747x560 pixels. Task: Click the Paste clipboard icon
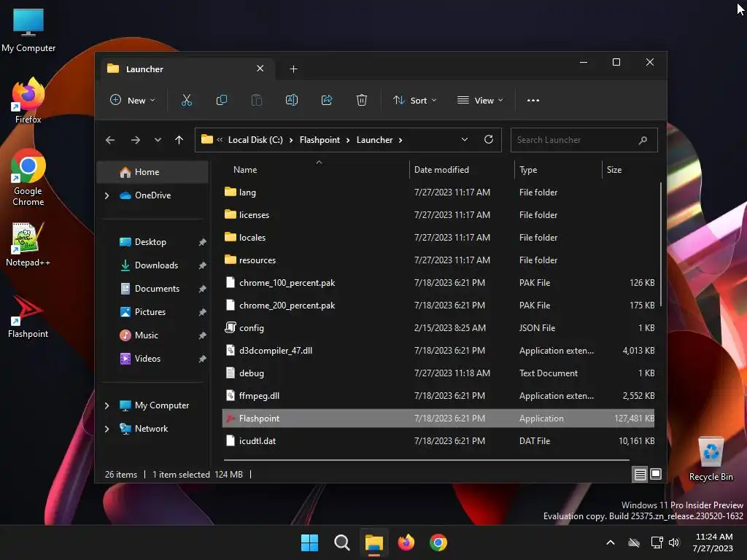coord(257,101)
